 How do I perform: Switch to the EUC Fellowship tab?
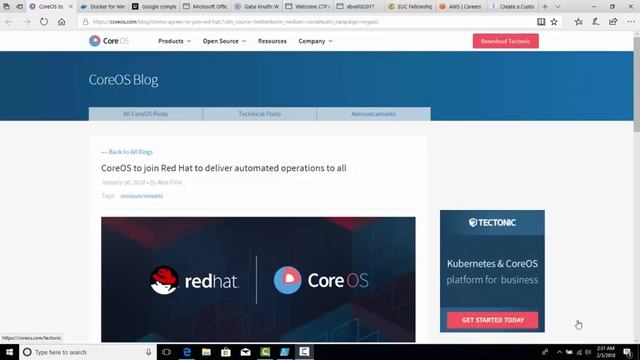click(x=410, y=7)
